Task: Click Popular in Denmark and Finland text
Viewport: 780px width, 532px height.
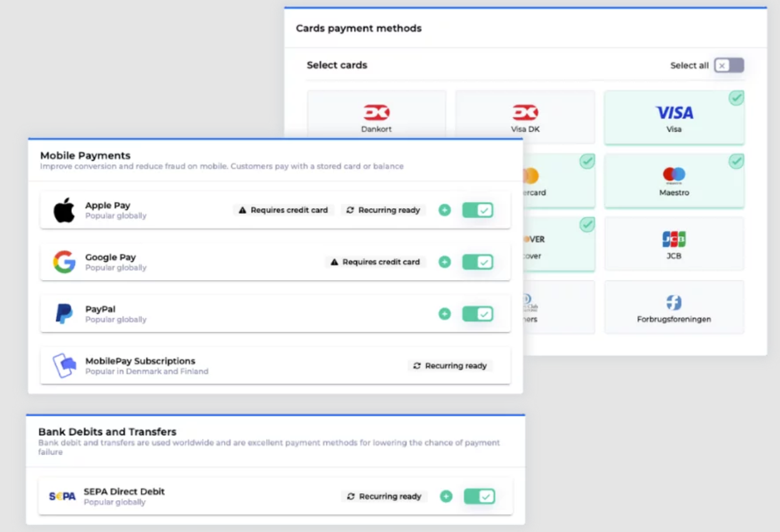Action: tap(147, 371)
